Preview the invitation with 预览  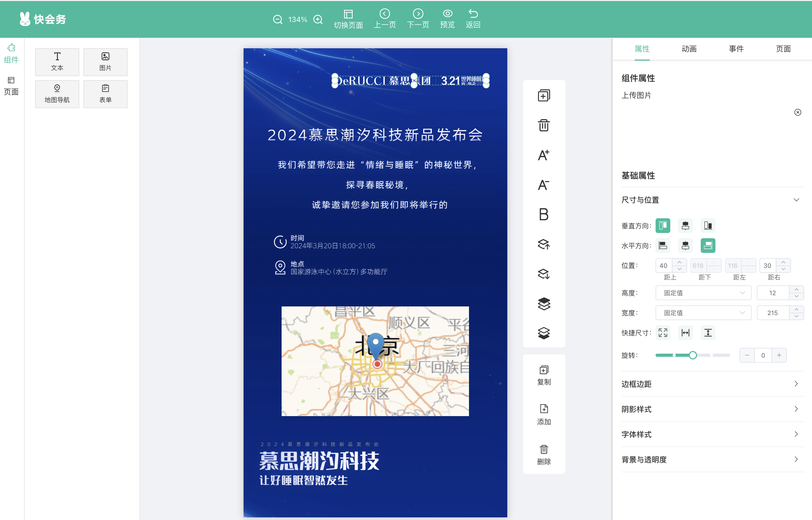tap(447, 19)
